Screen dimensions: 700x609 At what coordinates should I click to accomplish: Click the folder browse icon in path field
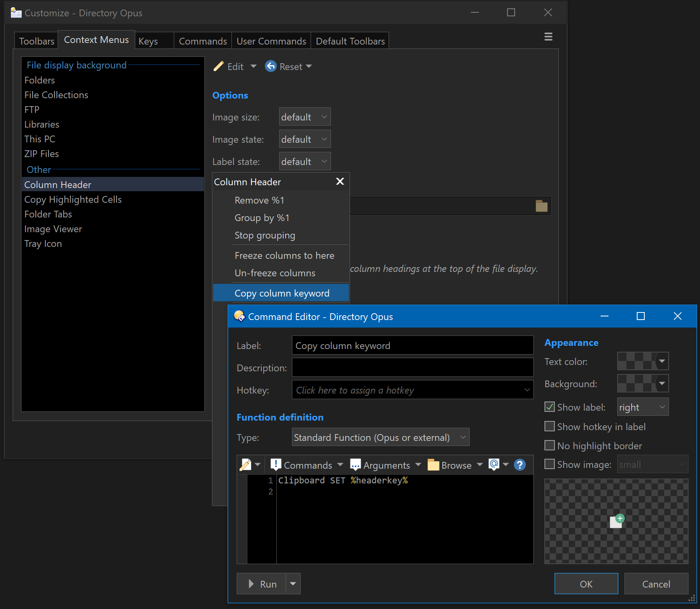541,206
